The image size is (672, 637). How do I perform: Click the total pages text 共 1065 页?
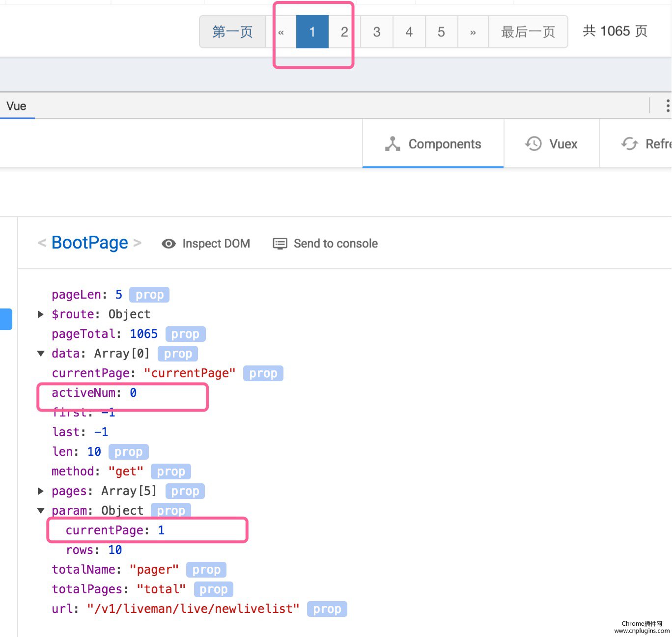[x=615, y=31]
